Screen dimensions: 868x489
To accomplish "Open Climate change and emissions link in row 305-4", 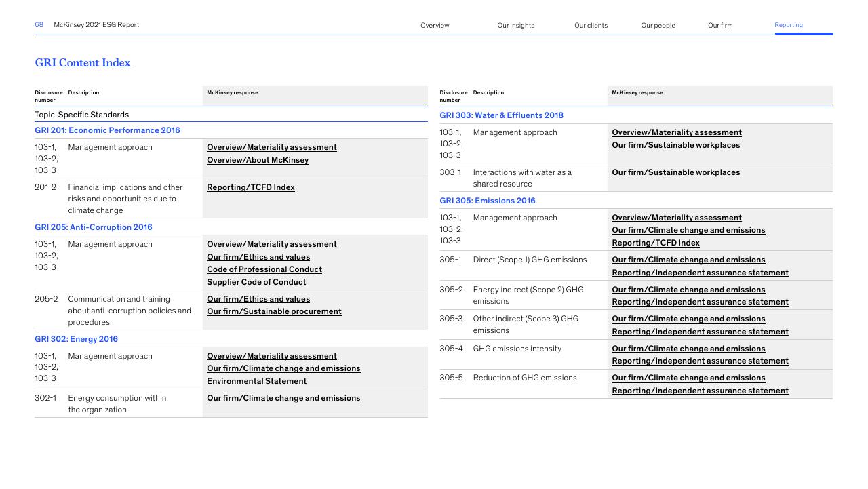I will (x=688, y=349).
